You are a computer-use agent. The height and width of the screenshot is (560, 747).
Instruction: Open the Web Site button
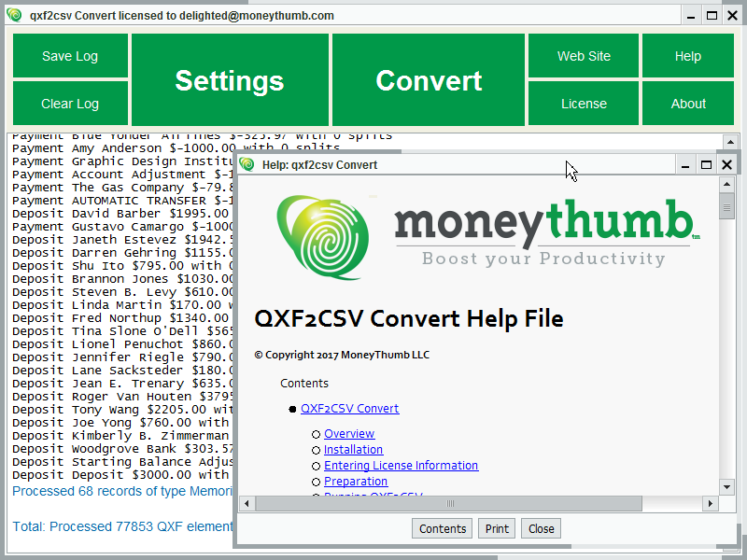(x=584, y=56)
